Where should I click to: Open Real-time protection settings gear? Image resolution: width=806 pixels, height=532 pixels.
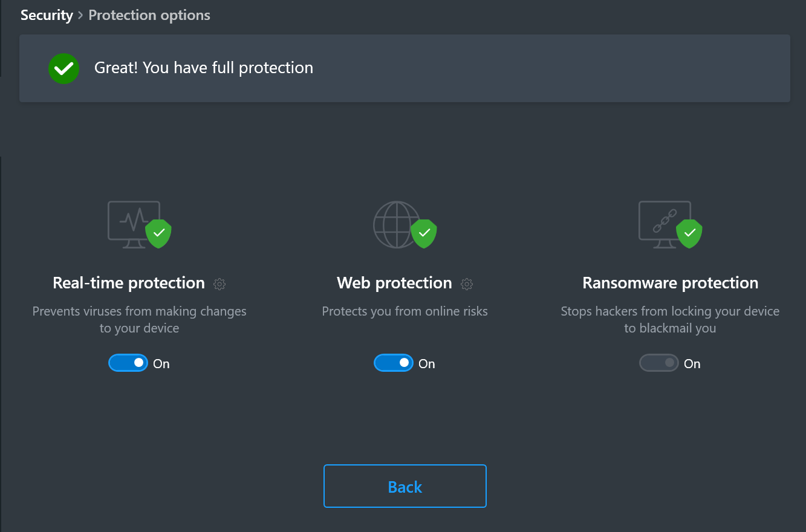point(219,284)
